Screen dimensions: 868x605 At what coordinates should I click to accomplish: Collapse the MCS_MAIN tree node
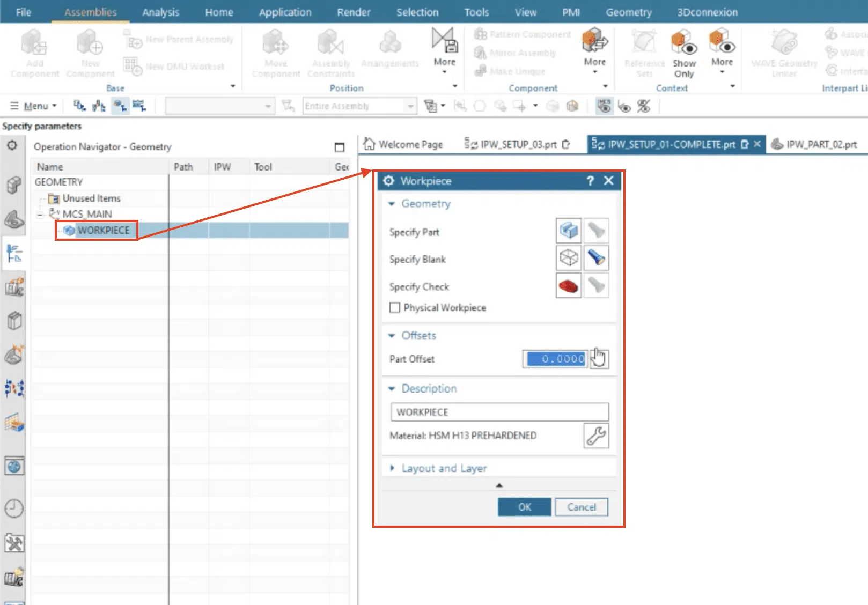(x=40, y=215)
